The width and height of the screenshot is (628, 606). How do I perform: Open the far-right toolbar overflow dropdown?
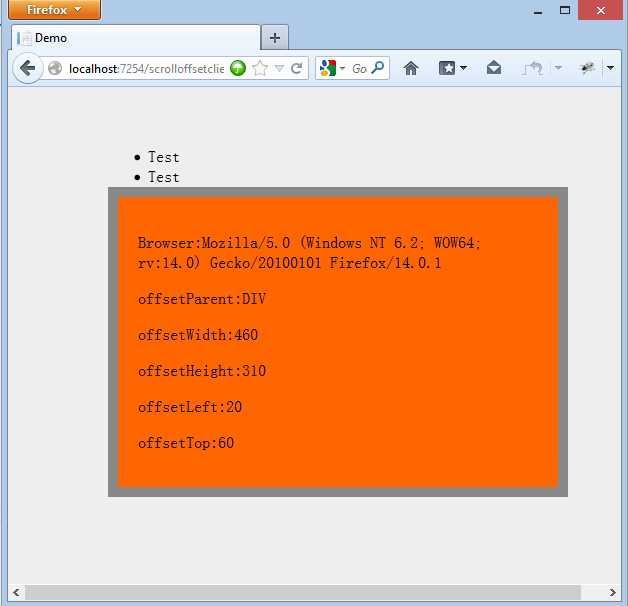[x=610, y=68]
